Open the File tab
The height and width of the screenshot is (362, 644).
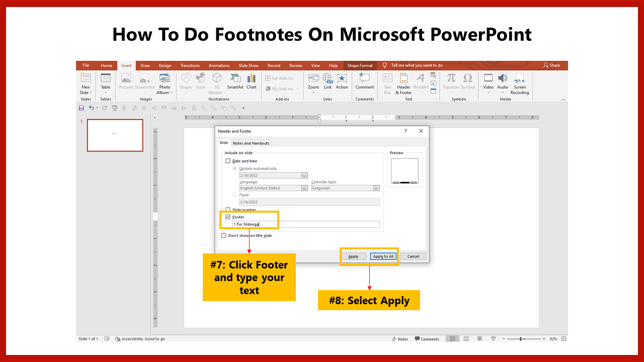point(86,65)
